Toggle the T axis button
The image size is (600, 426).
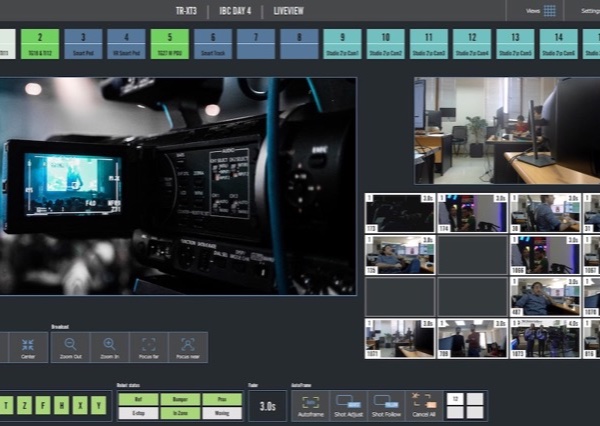[x=6, y=405]
